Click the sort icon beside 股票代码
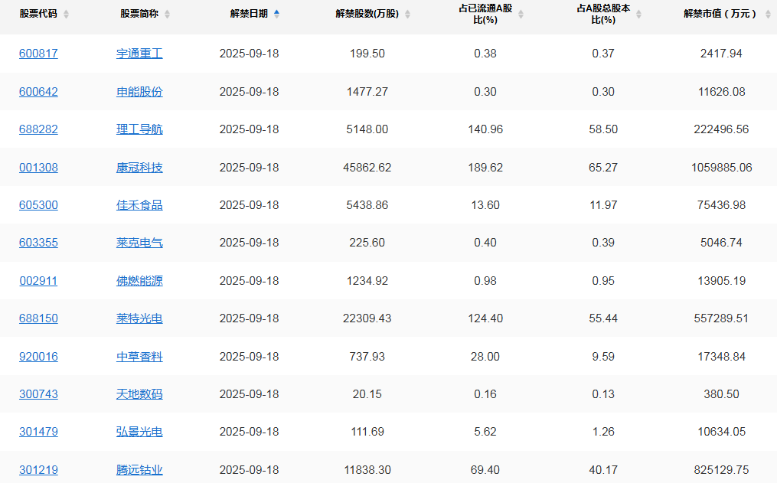 [x=64, y=15]
